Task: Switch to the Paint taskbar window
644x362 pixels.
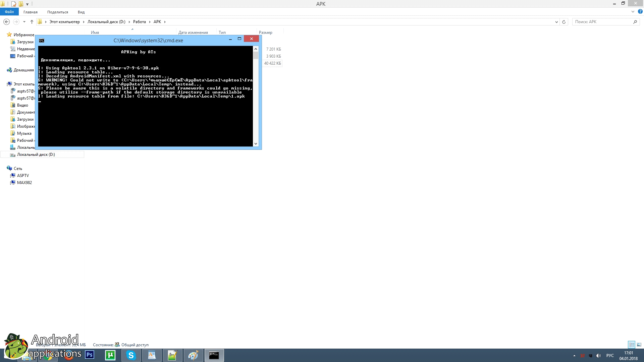Action: [x=193, y=355]
